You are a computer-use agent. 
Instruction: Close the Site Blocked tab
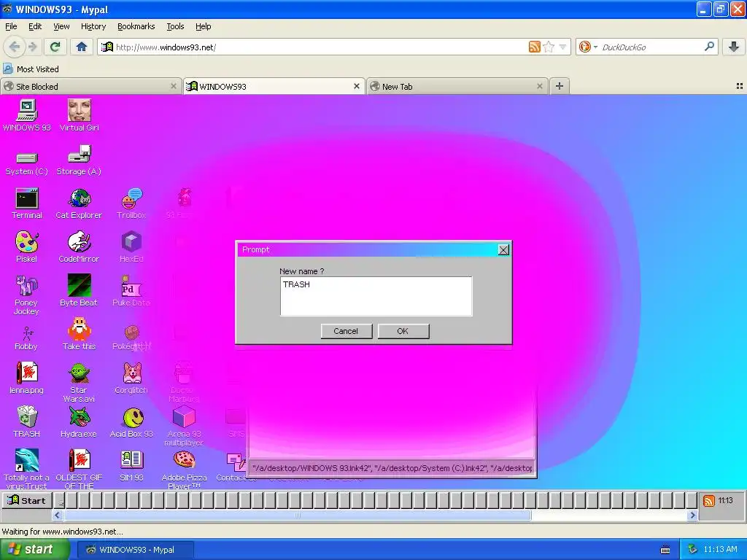pos(174,86)
